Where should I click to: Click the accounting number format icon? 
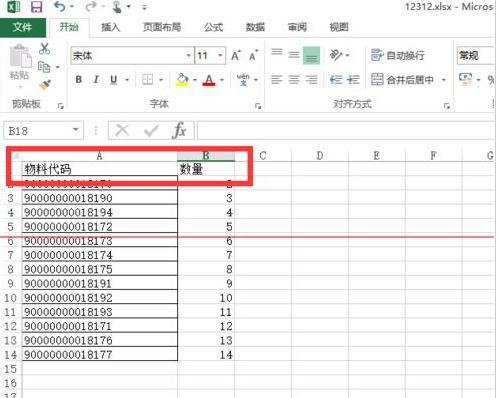pos(465,79)
